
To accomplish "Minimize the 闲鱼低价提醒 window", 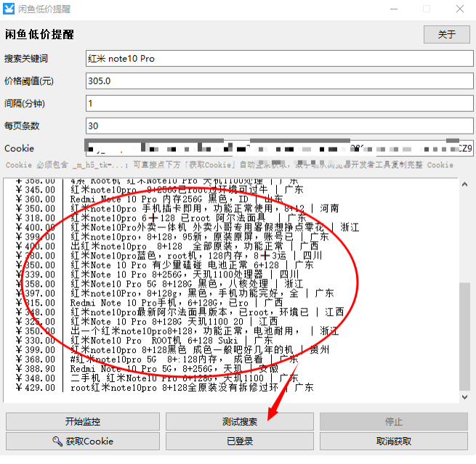I will (x=394, y=9).
